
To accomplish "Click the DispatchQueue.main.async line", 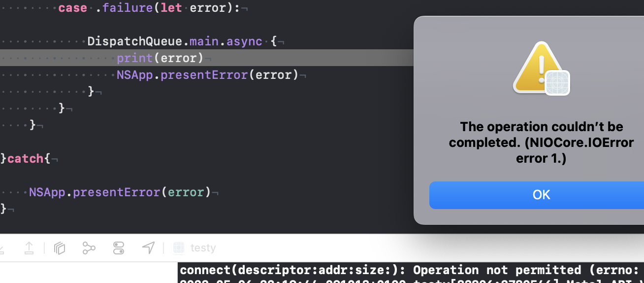I will point(183,41).
